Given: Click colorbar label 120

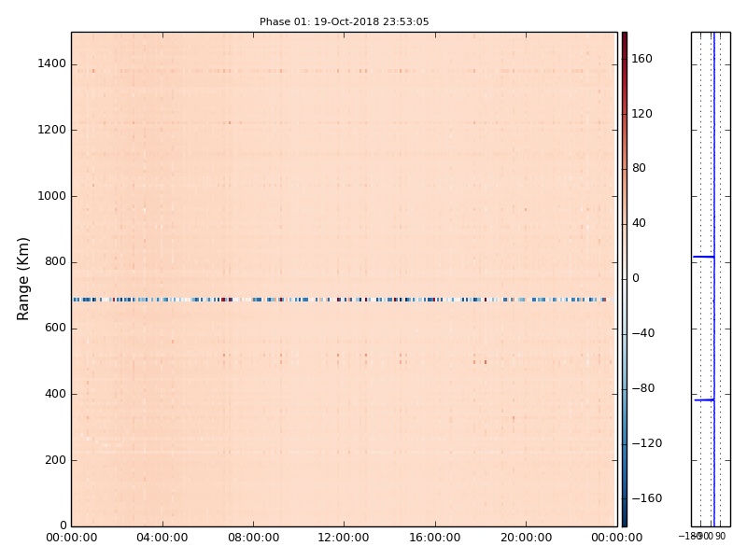Looking at the screenshot, I should [x=641, y=114].
